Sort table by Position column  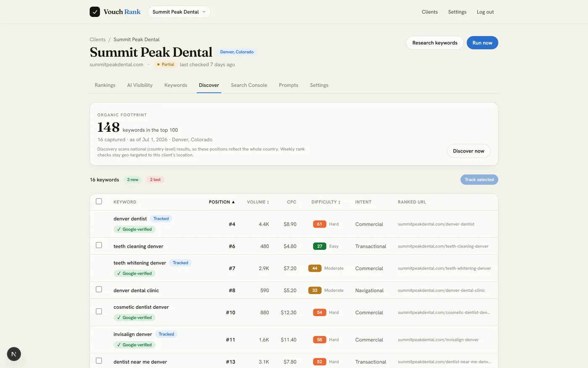pos(222,202)
